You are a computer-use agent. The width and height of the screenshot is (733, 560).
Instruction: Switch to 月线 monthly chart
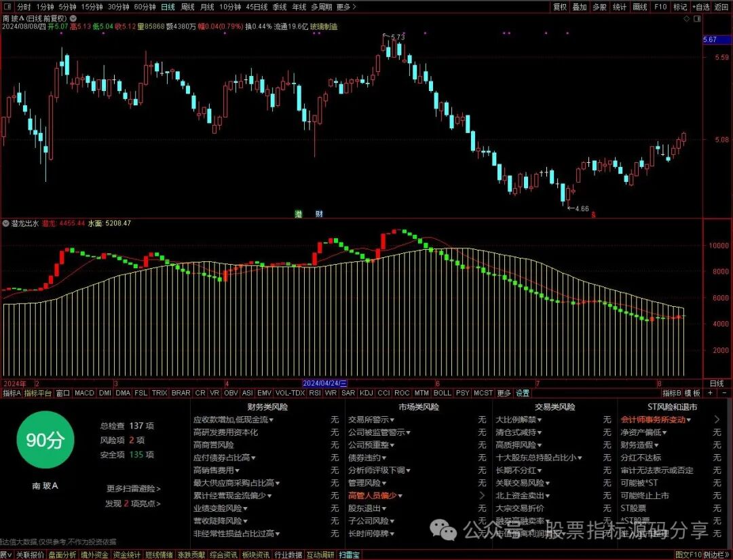[x=207, y=7]
